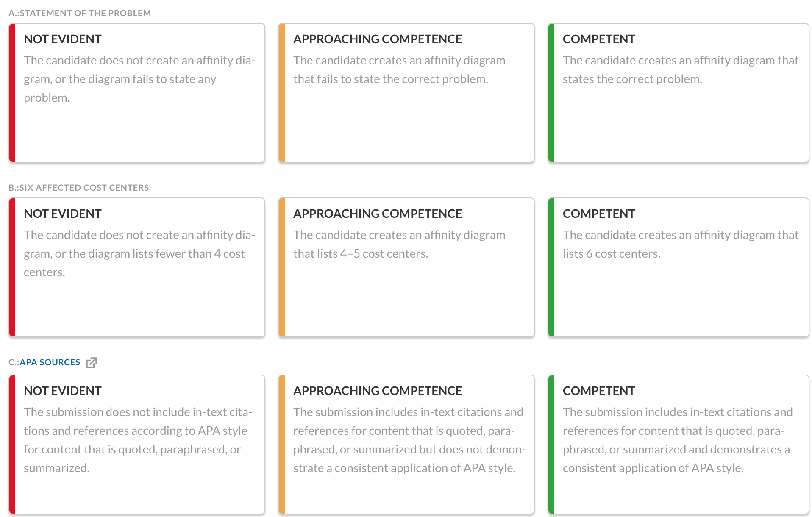812x517 pixels.
Task: Click the red bar of Statement of Problem Not Evident
Action: point(12,93)
